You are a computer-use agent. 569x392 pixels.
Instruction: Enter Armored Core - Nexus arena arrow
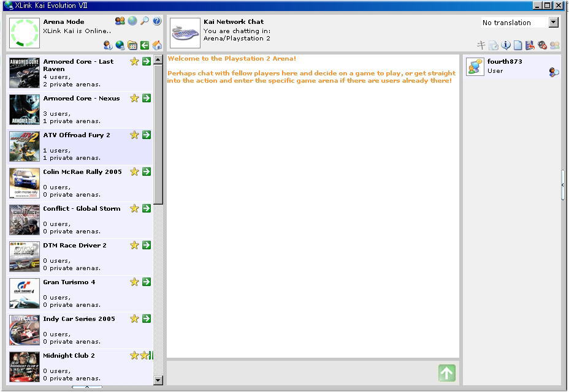pos(147,98)
